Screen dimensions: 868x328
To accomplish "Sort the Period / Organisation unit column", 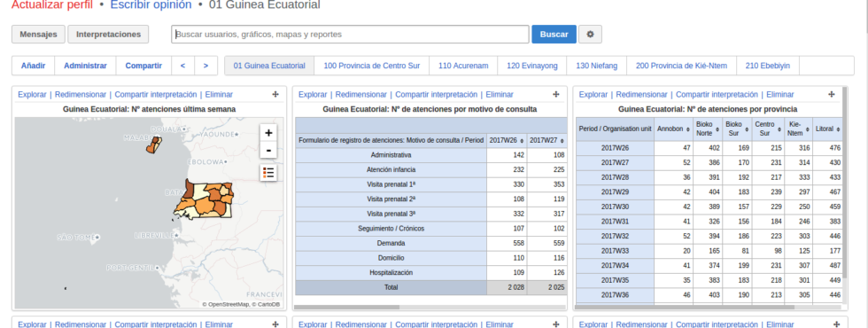I will 615,129.
